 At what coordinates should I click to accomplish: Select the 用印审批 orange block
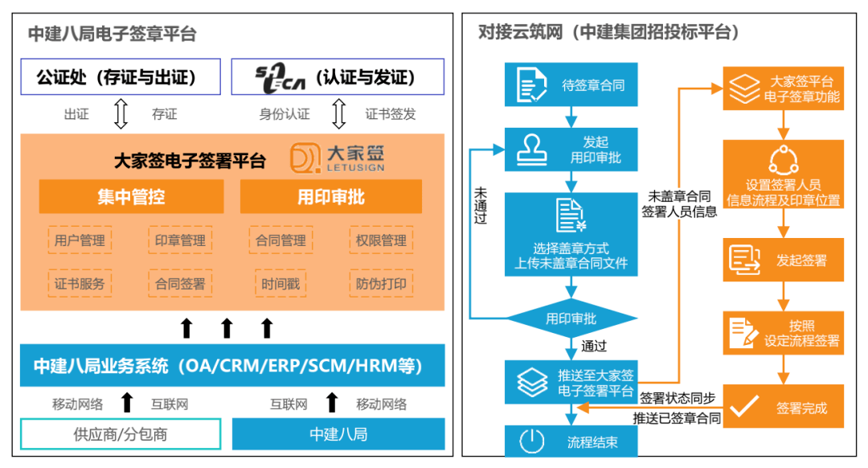331,197
